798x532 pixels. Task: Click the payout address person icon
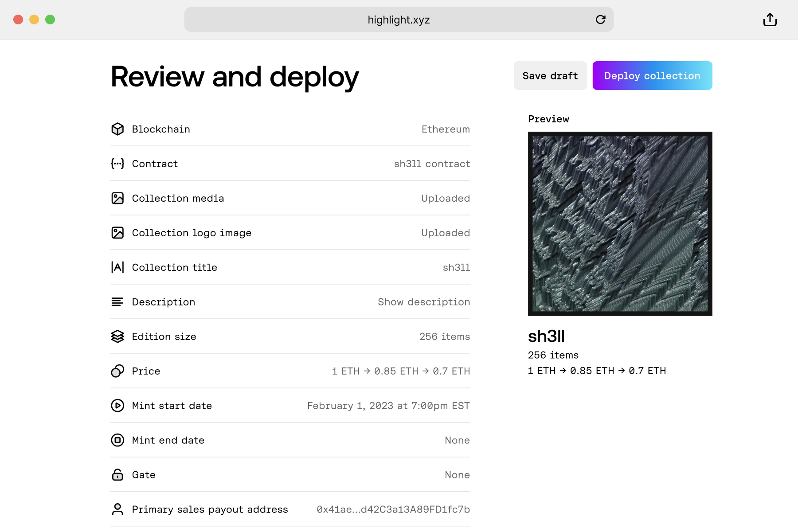click(x=117, y=509)
